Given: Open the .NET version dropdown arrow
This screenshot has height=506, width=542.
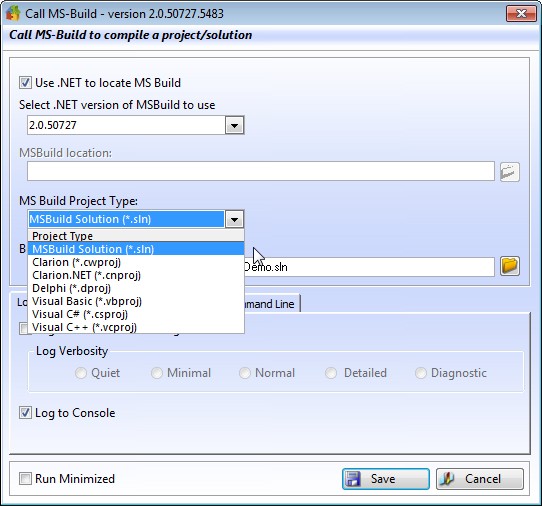Looking at the screenshot, I should pyautogui.click(x=234, y=125).
